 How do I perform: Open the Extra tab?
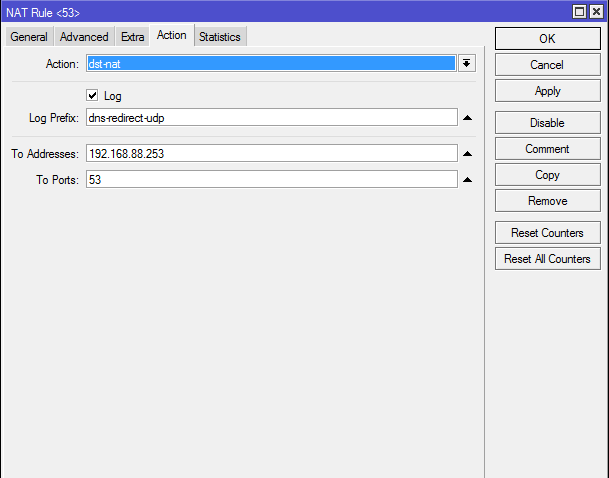coord(132,37)
